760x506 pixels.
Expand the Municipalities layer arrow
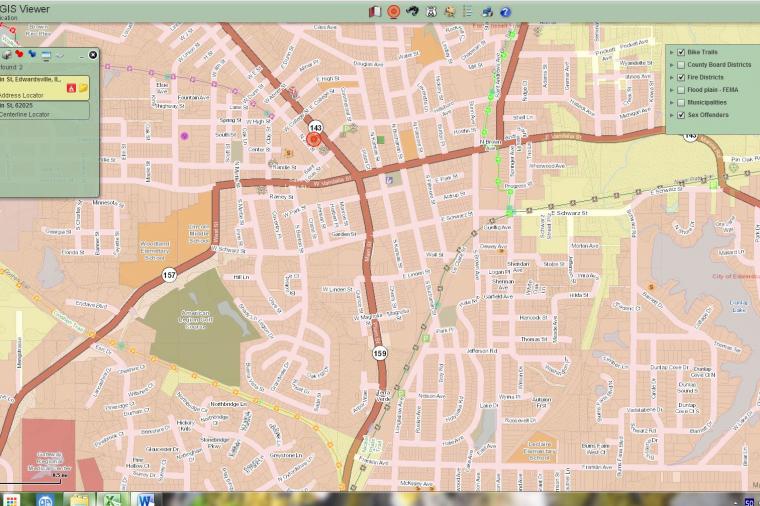coord(672,102)
